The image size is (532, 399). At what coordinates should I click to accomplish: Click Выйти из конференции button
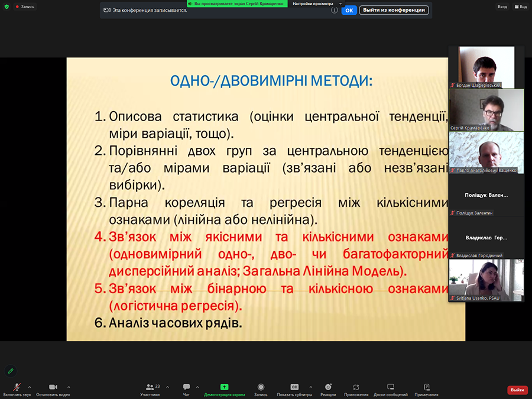tap(394, 10)
